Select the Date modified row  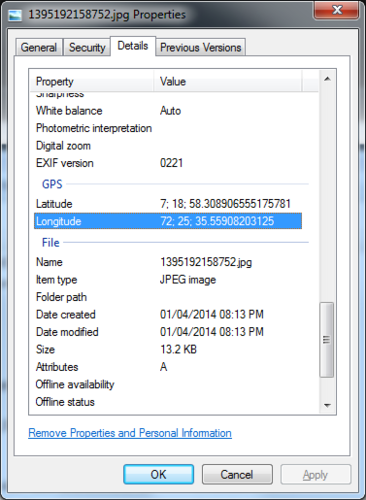168,332
